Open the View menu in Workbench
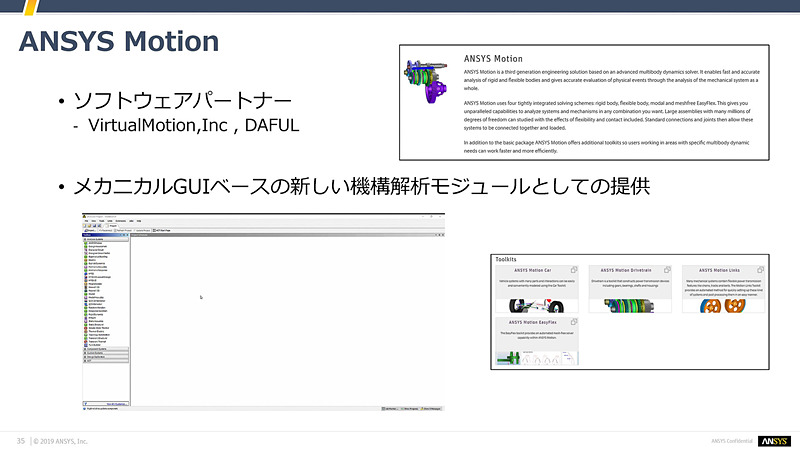Image resolution: width=800 pixels, height=450 pixels. tap(94, 221)
